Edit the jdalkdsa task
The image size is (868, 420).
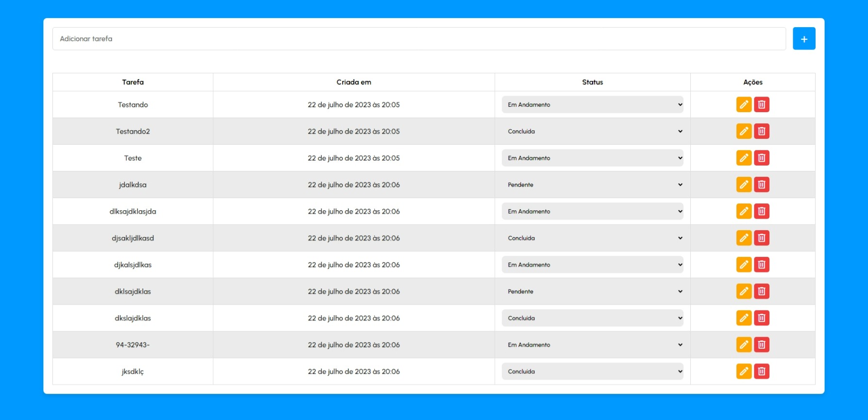tap(744, 185)
